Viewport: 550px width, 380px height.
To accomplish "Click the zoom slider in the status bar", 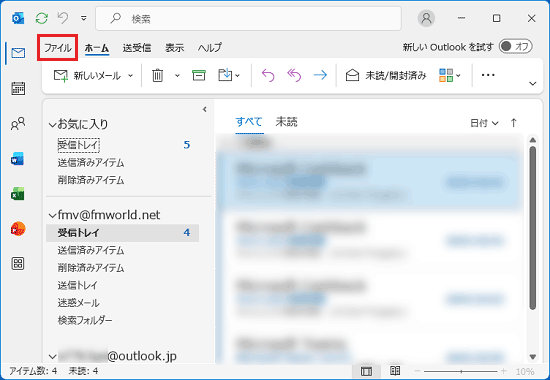I will pos(461,371).
